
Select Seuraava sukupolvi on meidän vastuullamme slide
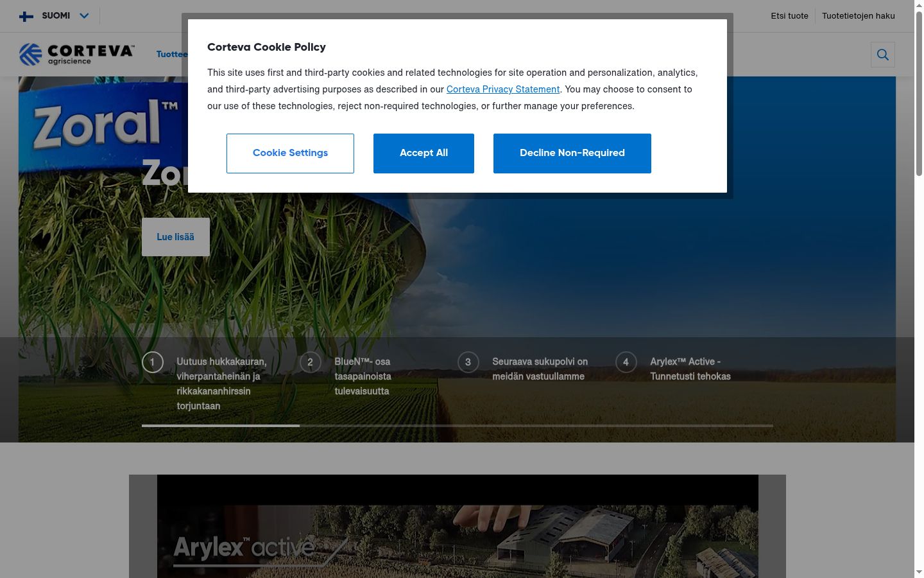540,369
